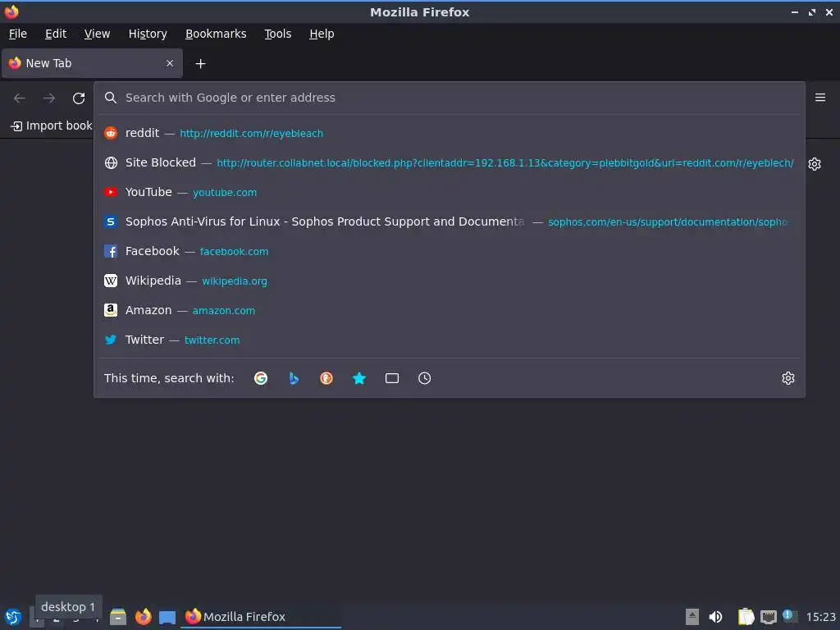The image size is (840, 630).
Task: Click the Amazon icon in suggestions
Action: pyautogui.click(x=111, y=310)
